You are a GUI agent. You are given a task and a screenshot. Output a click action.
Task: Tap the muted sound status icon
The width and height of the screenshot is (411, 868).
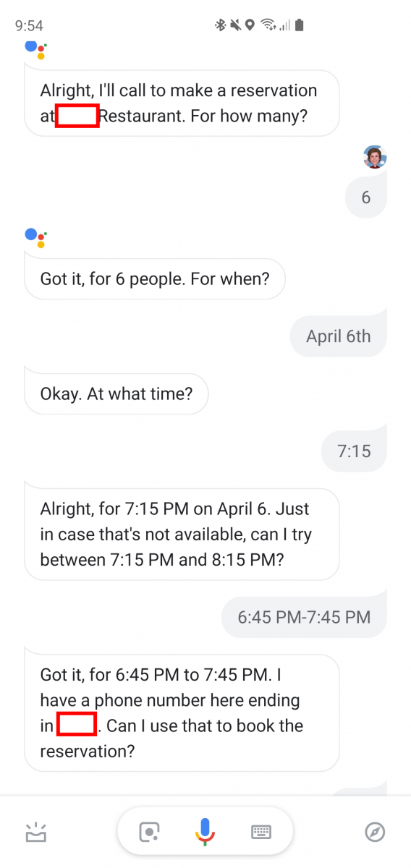tap(236, 25)
